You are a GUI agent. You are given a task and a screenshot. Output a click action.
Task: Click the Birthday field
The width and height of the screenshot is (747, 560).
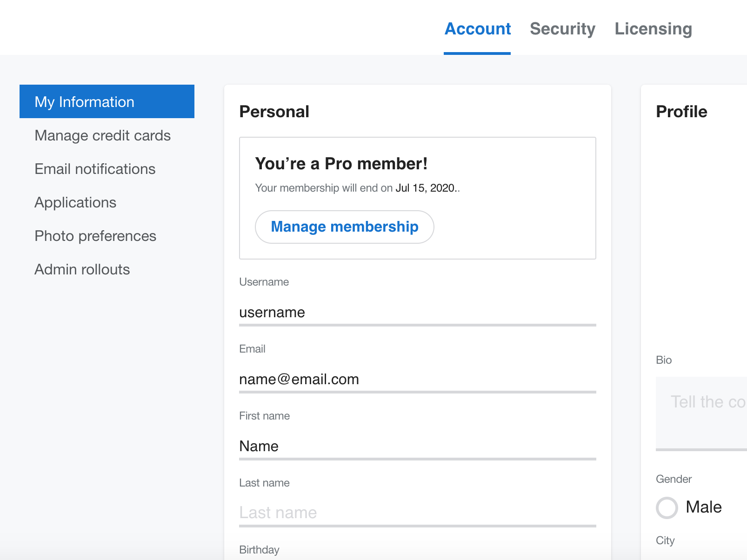tap(417, 553)
